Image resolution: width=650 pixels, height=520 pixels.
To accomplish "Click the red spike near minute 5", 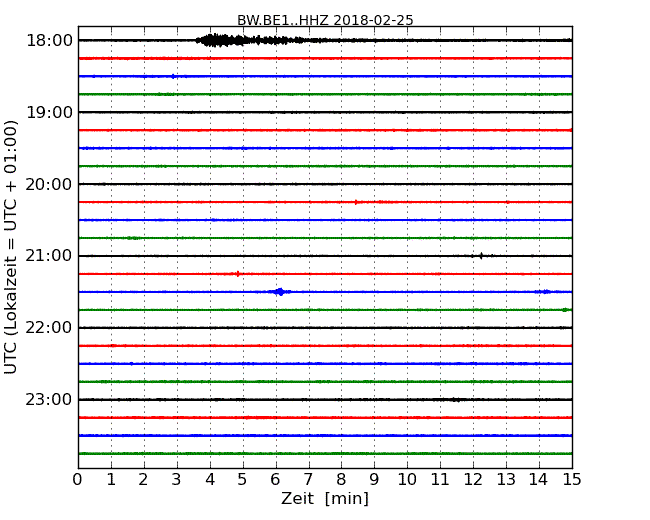I will click(x=238, y=274).
